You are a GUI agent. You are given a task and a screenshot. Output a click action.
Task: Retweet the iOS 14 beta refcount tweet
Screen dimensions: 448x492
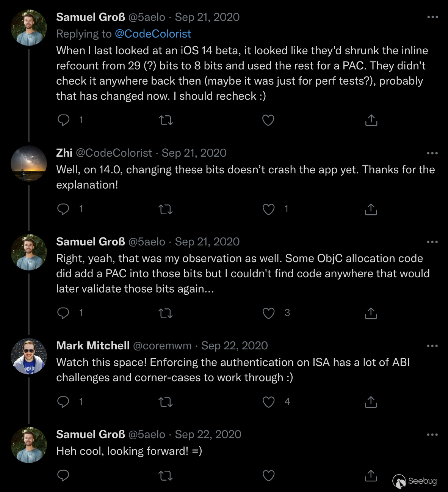[166, 121]
